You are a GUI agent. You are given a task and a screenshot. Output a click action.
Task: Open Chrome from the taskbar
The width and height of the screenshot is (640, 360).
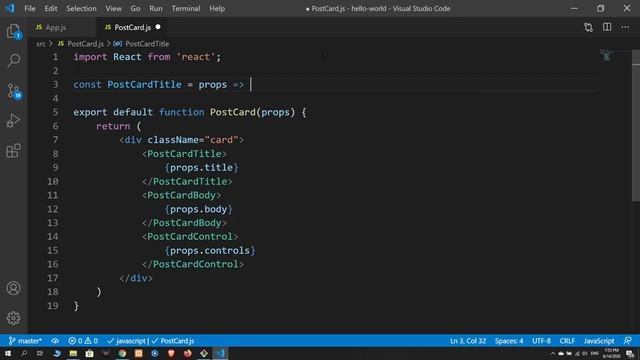[122, 353]
